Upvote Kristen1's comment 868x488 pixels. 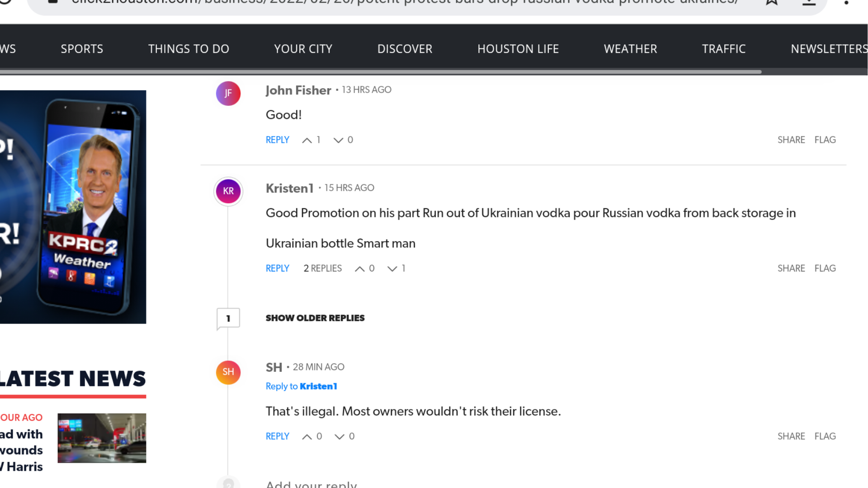click(x=360, y=269)
